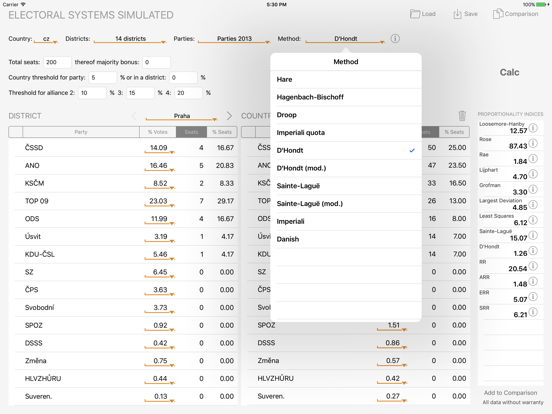Open the Country cz dropdown
This screenshot has height=414, width=552.
pyautogui.click(x=46, y=39)
